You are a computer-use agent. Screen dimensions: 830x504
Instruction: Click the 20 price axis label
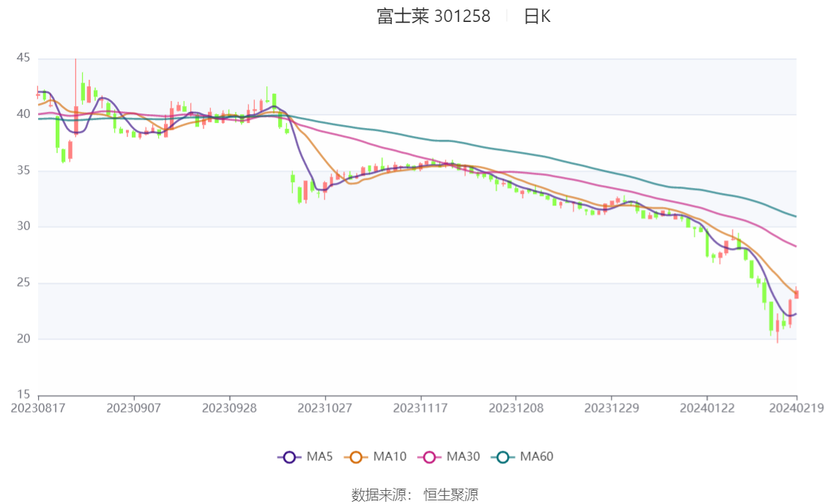[23, 339]
